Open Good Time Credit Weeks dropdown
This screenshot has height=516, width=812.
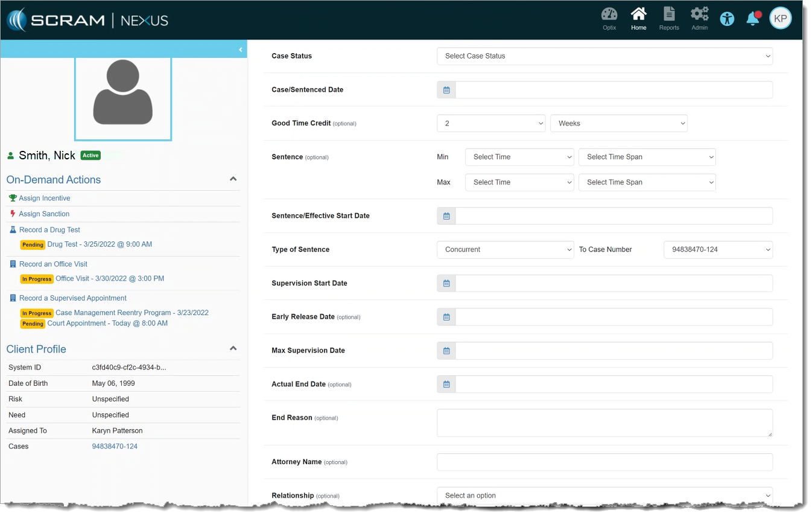(618, 124)
